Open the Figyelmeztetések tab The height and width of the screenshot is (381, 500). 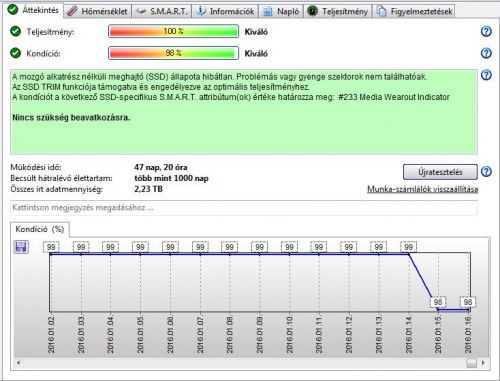[414, 11]
